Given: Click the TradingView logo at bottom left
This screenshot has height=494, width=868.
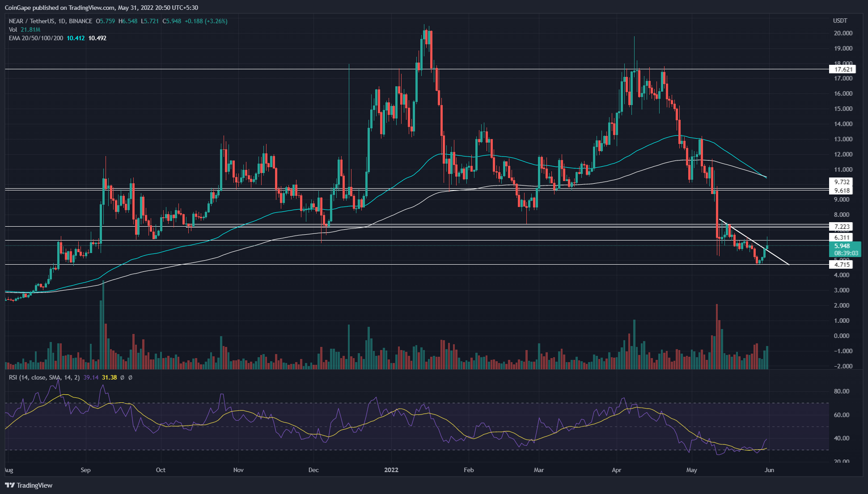Looking at the screenshot, I should (29, 485).
